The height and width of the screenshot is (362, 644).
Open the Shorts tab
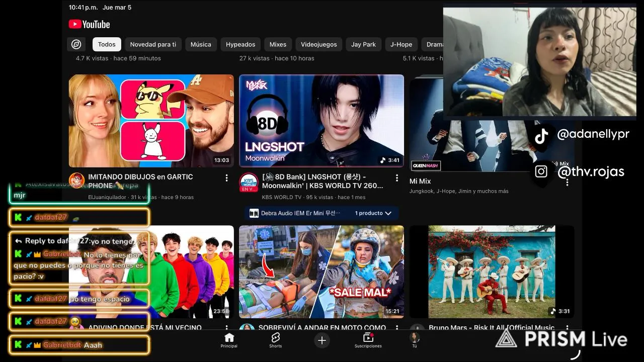click(275, 340)
